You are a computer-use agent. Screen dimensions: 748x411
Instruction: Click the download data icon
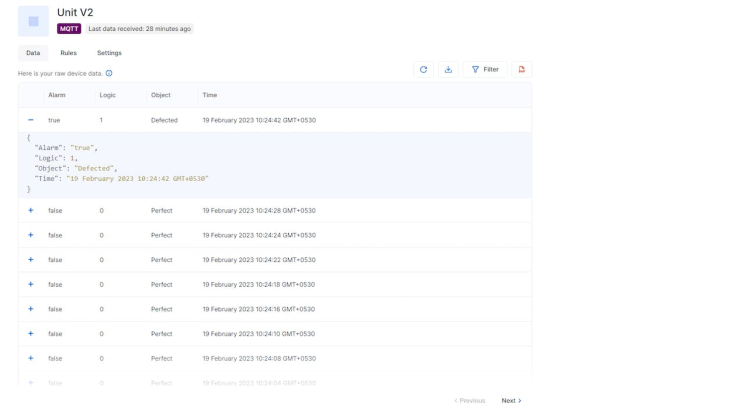tap(448, 70)
